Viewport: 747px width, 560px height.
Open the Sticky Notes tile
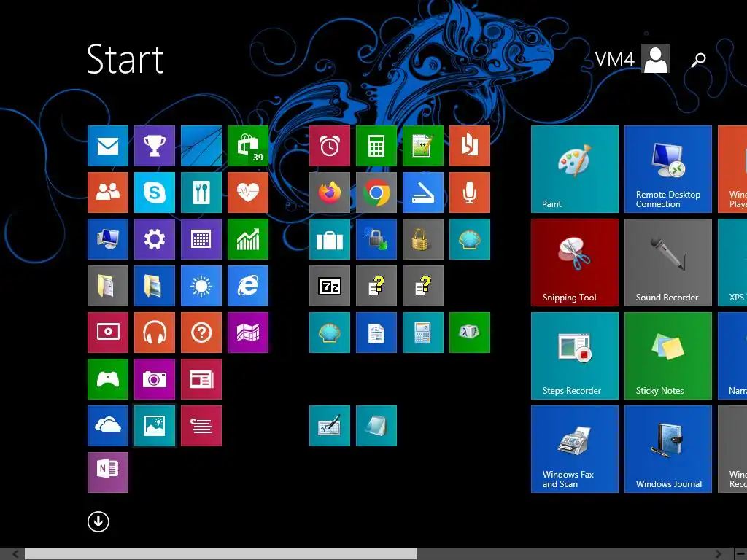(x=668, y=356)
